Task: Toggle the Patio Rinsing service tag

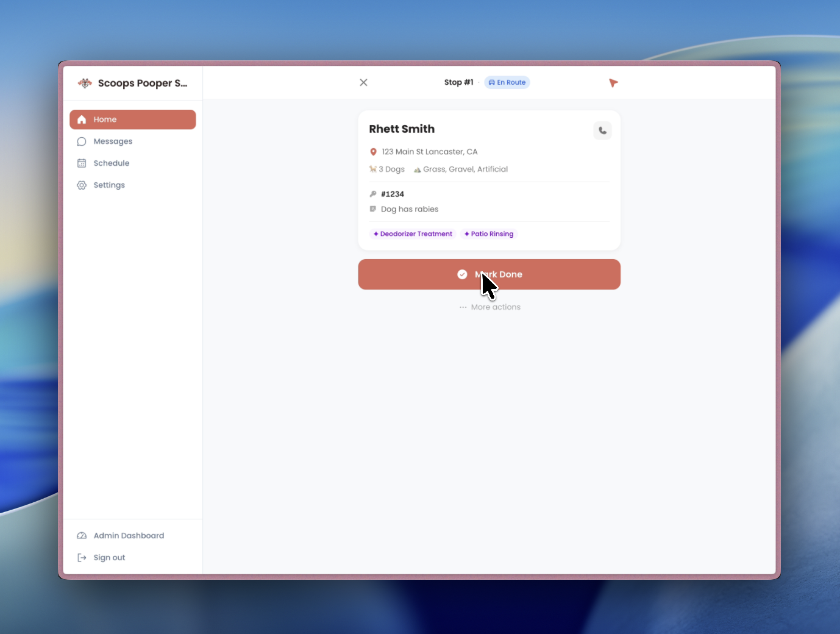Action: 488,233
